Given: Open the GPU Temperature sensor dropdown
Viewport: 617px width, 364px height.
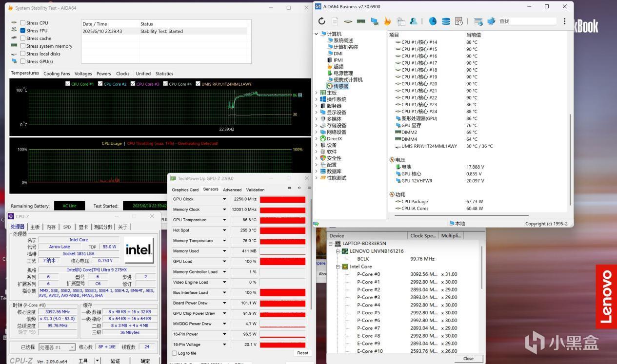Looking at the screenshot, I should coord(224,220).
